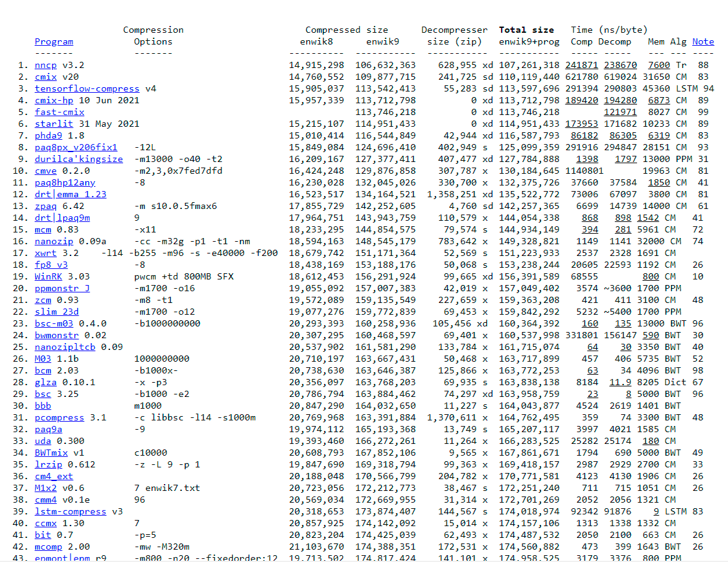This screenshot has width=728, height=562.
Task: Open the mcomp program link
Action: pyautogui.click(x=48, y=547)
